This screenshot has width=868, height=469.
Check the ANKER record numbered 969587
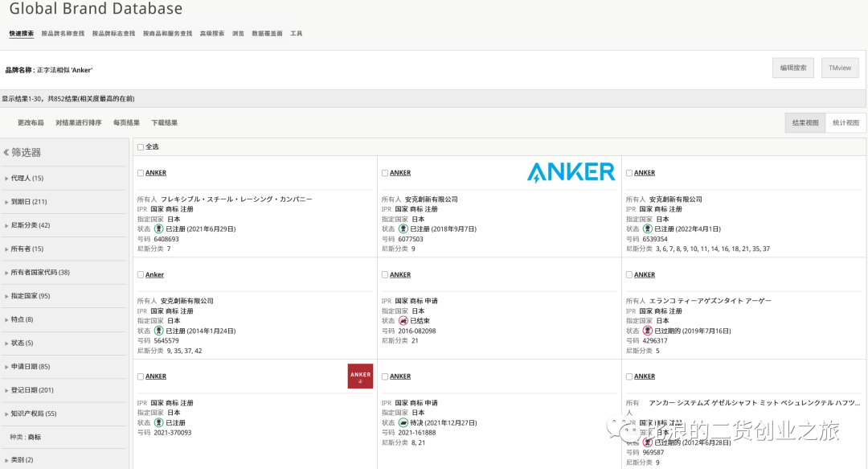pos(628,377)
